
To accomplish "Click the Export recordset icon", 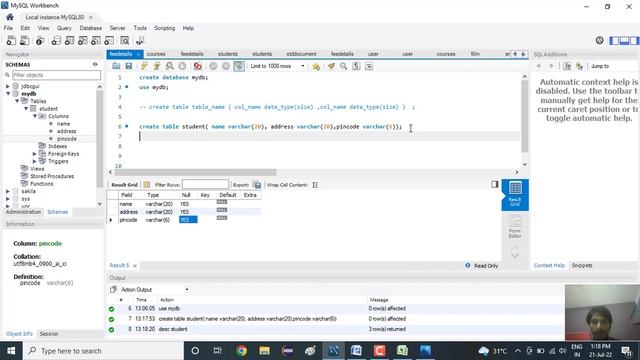I will tap(257, 185).
